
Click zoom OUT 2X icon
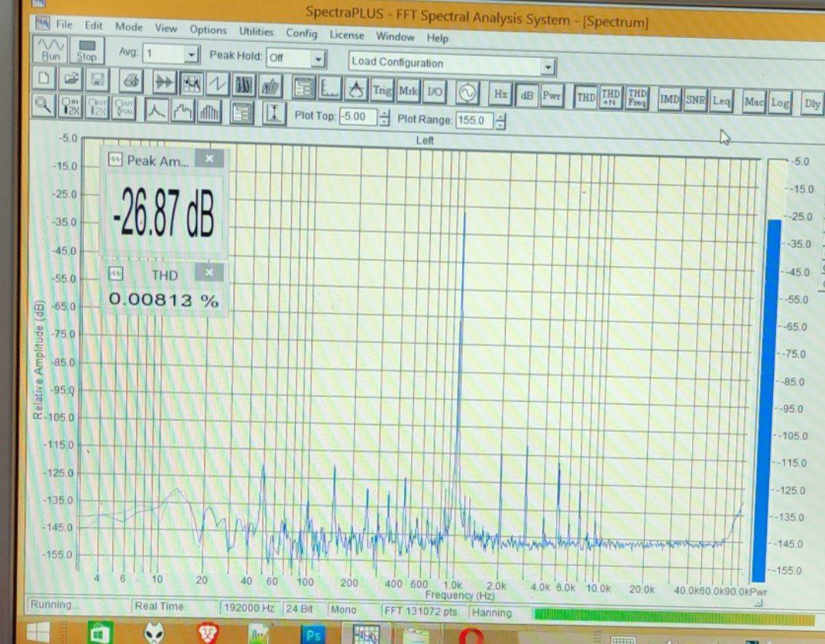(97, 108)
